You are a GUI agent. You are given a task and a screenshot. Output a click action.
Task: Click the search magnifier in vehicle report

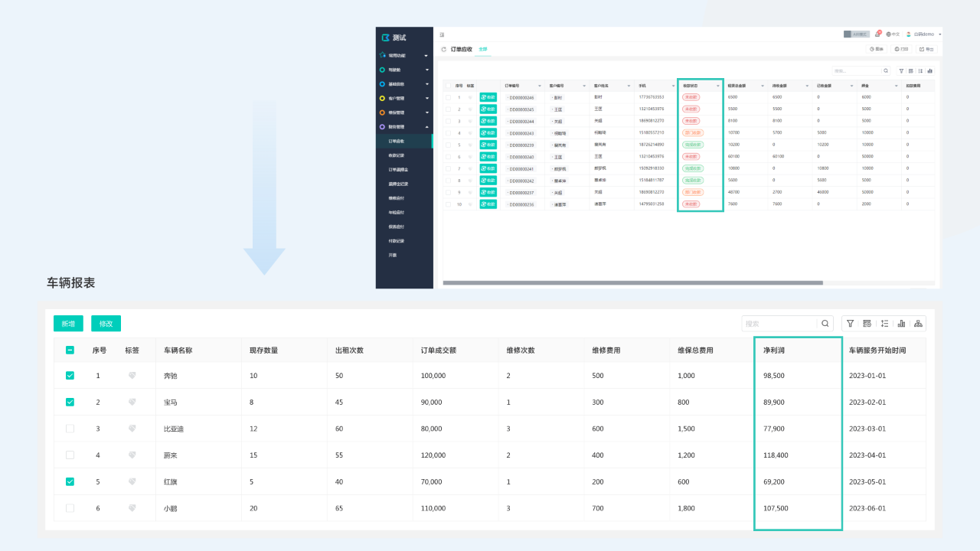pos(825,324)
